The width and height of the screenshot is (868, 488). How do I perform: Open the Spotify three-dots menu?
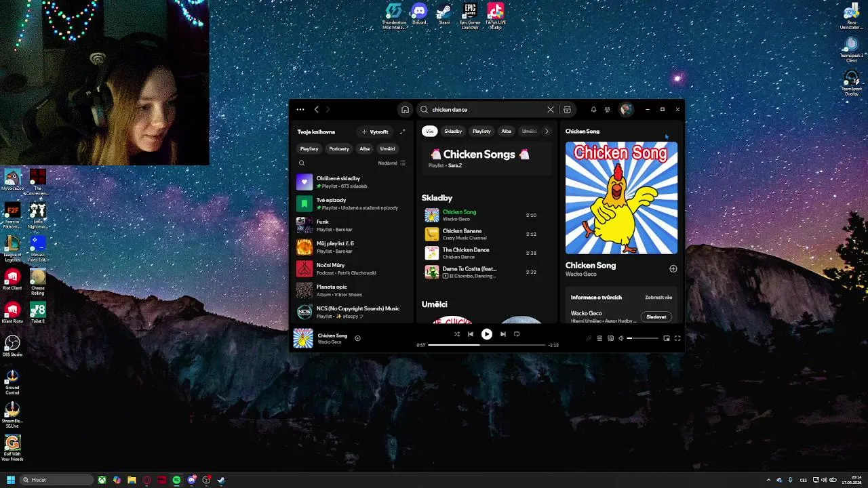point(300,109)
